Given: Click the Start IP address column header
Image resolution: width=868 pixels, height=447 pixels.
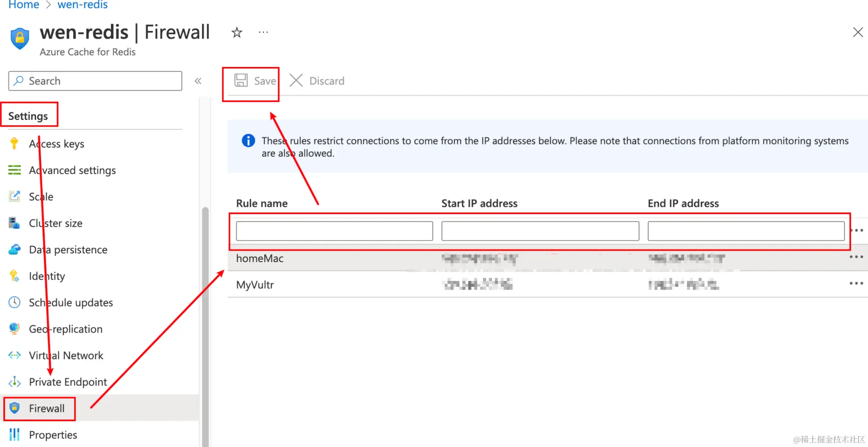Looking at the screenshot, I should 479,203.
